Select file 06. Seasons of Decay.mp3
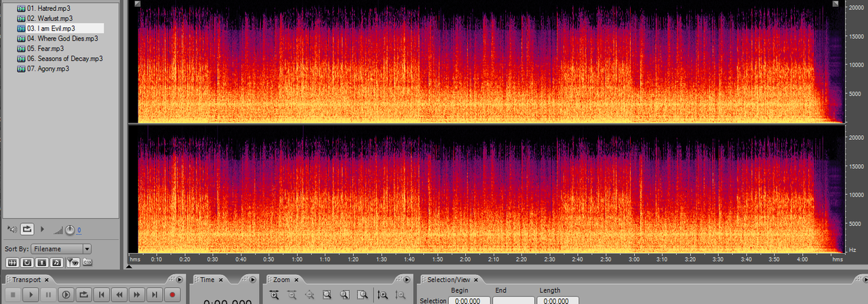This screenshot has width=868, height=304. click(64, 59)
